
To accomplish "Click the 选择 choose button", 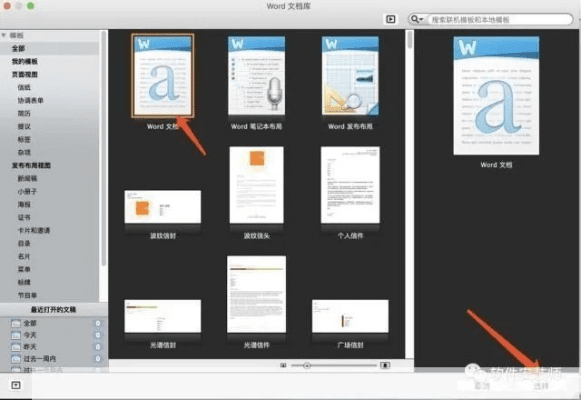I will [541, 386].
